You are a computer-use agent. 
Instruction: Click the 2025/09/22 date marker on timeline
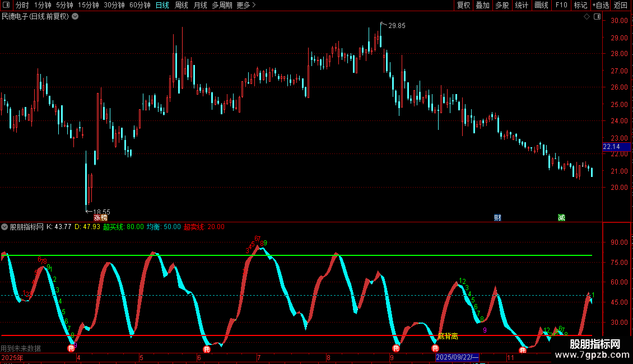point(457,357)
